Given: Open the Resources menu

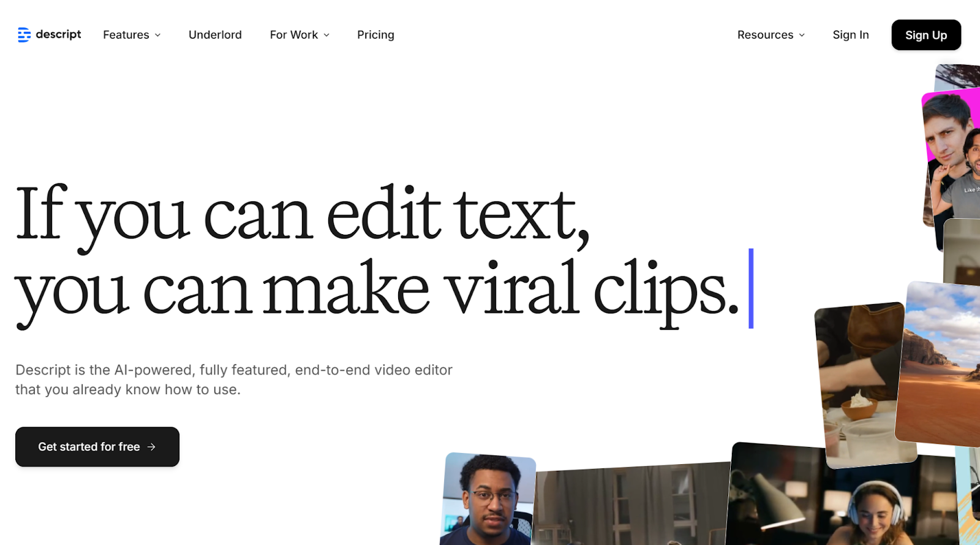Looking at the screenshot, I should click(x=765, y=35).
